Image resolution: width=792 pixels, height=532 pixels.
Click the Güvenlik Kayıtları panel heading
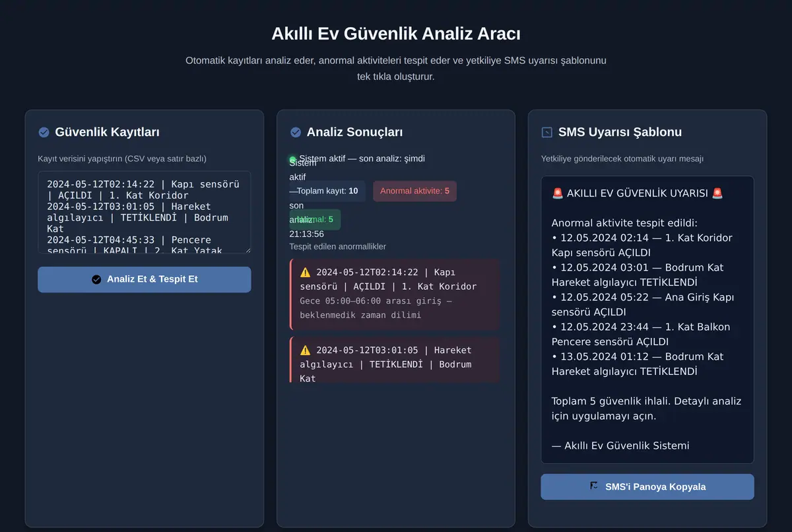[107, 132]
